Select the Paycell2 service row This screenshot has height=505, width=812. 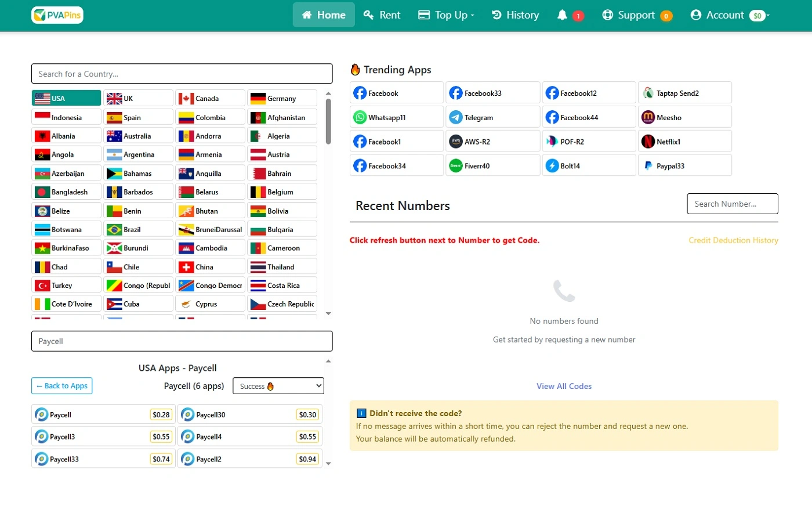pos(250,459)
